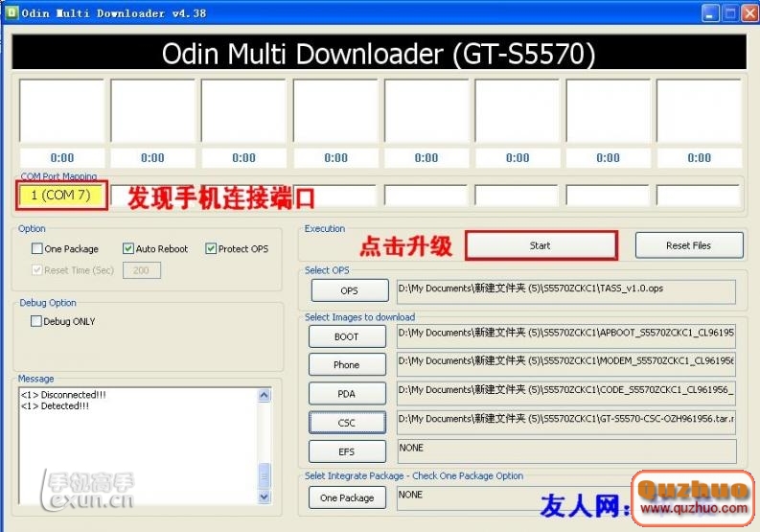760x532 pixels.
Task: Enable the Debug ONLY checkbox
Action: click(x=35, y=321)
